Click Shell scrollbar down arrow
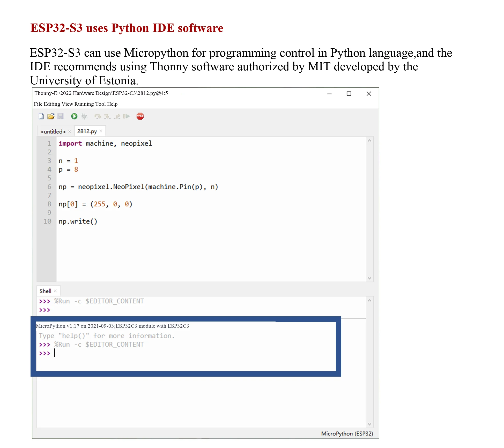Viewport: 504px width, 448px height. [370, 424]
